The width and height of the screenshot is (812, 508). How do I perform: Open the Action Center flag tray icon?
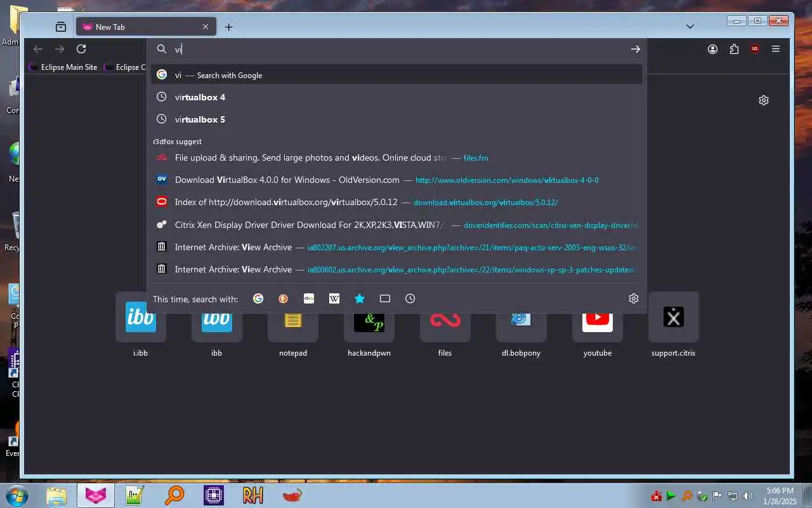pos(717,496)
